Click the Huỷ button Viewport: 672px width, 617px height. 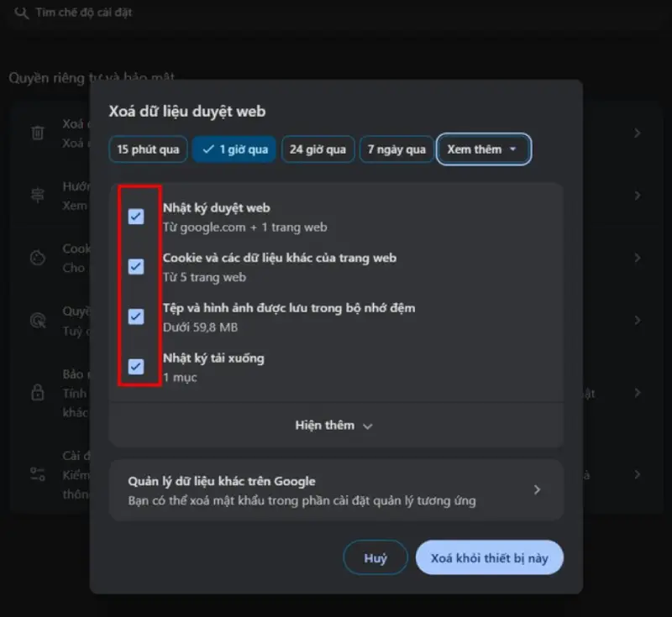tap(375, 558)
